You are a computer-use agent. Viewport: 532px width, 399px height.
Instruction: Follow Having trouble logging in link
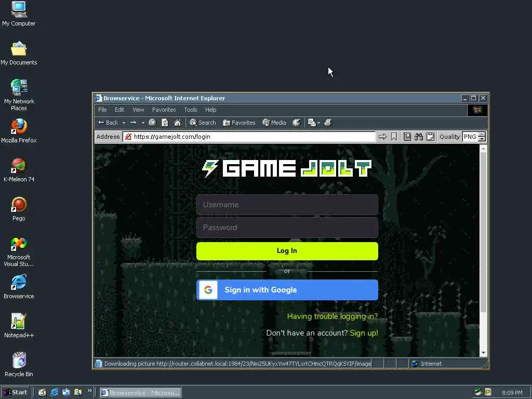[x=332, y=316]
